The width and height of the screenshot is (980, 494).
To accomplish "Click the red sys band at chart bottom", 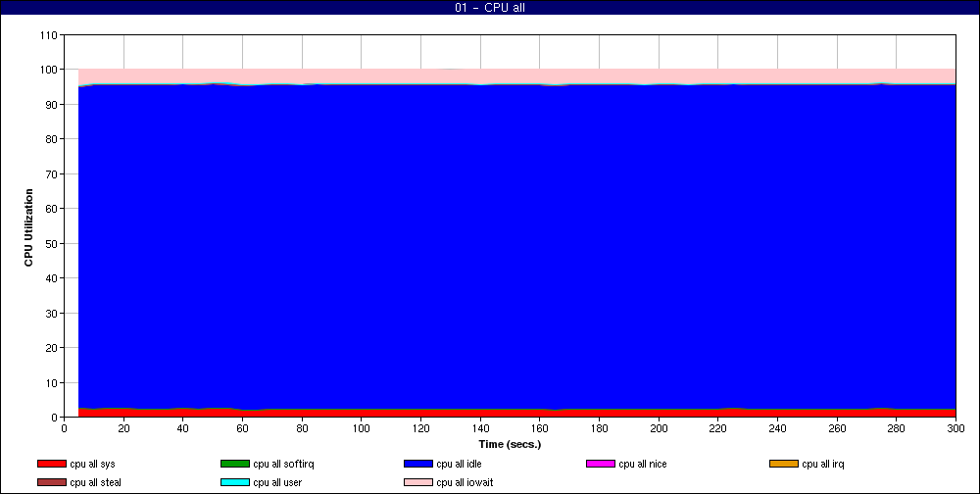I will (516, 414).
